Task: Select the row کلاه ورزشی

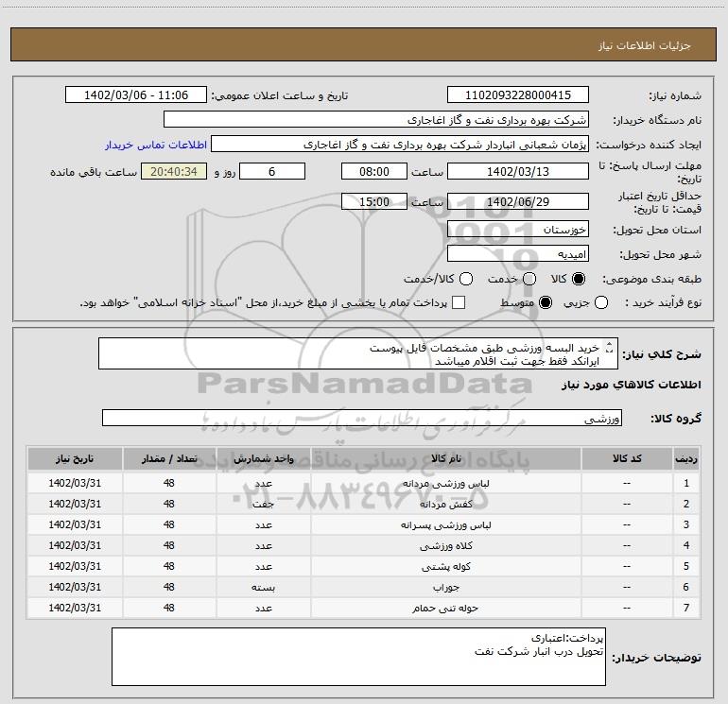Action: pos(364,546)
